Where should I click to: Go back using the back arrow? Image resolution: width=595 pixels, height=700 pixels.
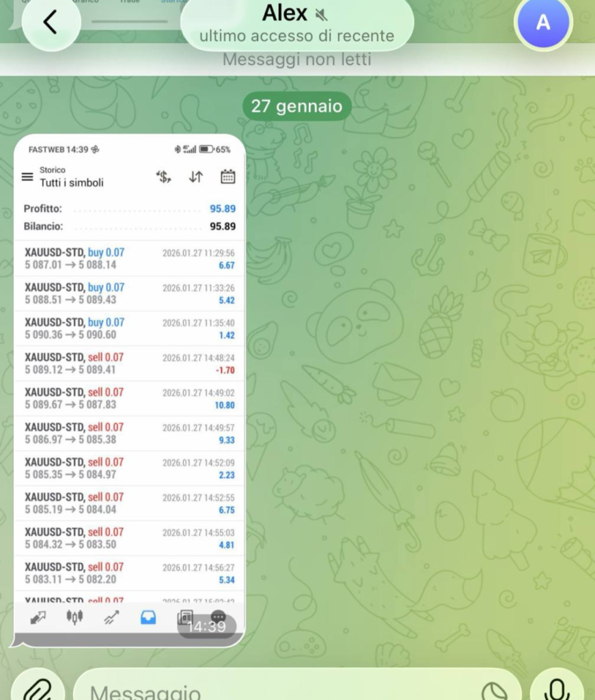point(51,23)
